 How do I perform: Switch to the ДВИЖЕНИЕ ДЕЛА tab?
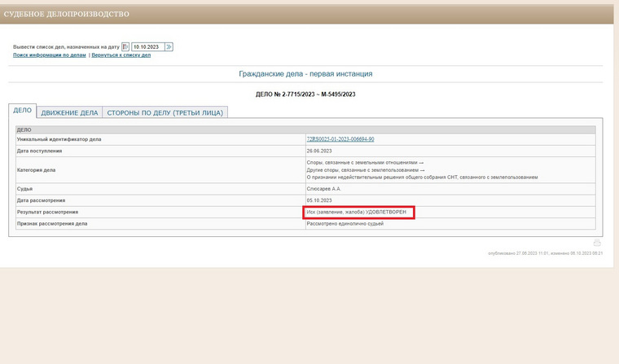[69, 112]
